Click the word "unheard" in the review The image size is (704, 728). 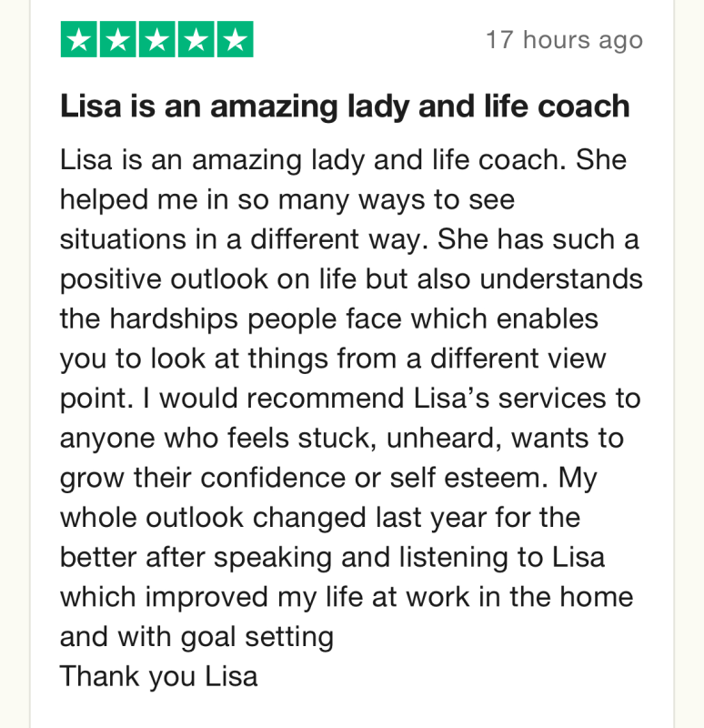(444, 439)
